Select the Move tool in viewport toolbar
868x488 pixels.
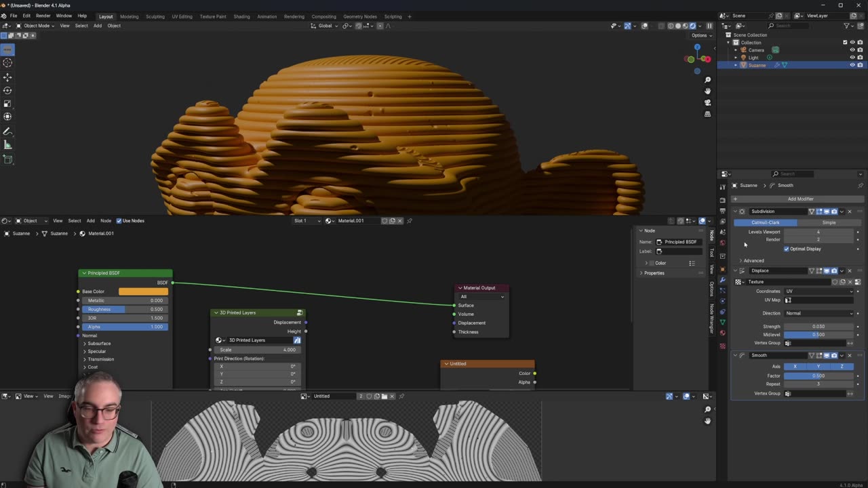pyautogui.click(x=7, y=77)
